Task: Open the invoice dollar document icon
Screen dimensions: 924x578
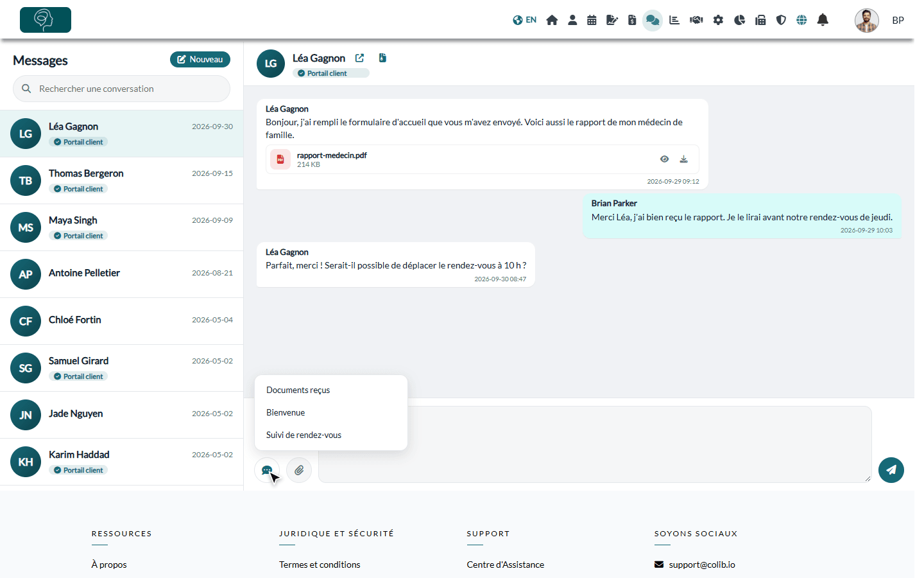Action: tap(632, 20)
